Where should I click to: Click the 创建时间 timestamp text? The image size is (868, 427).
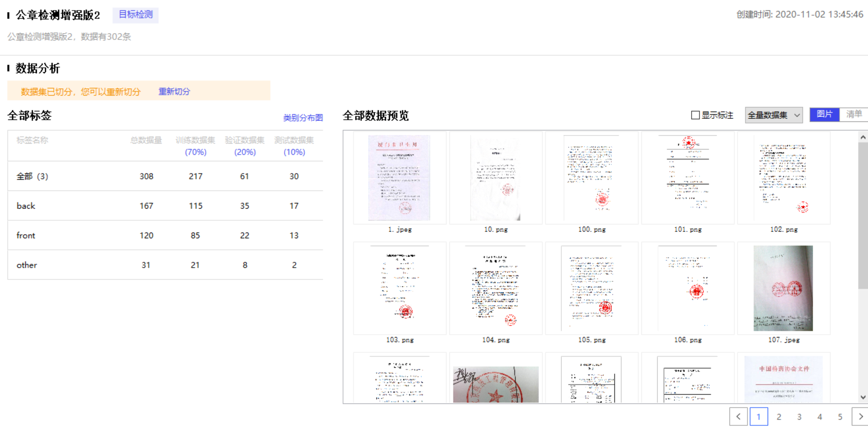[800, 14]
